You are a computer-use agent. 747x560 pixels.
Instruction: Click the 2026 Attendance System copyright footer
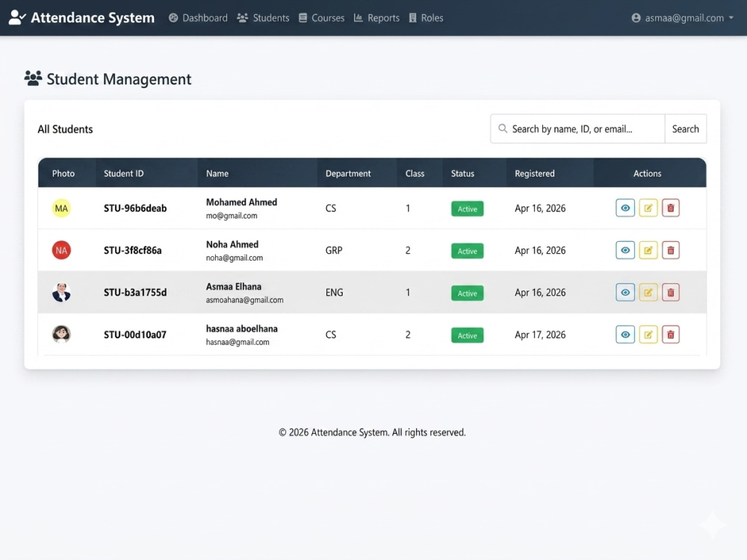pos(372,432)
